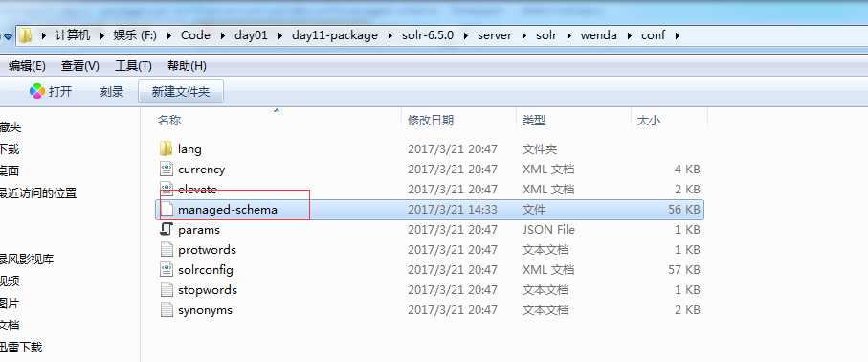Screen dimensions: 868x362
Task: Click the JSON File type of params
Action: coord(548,230)
